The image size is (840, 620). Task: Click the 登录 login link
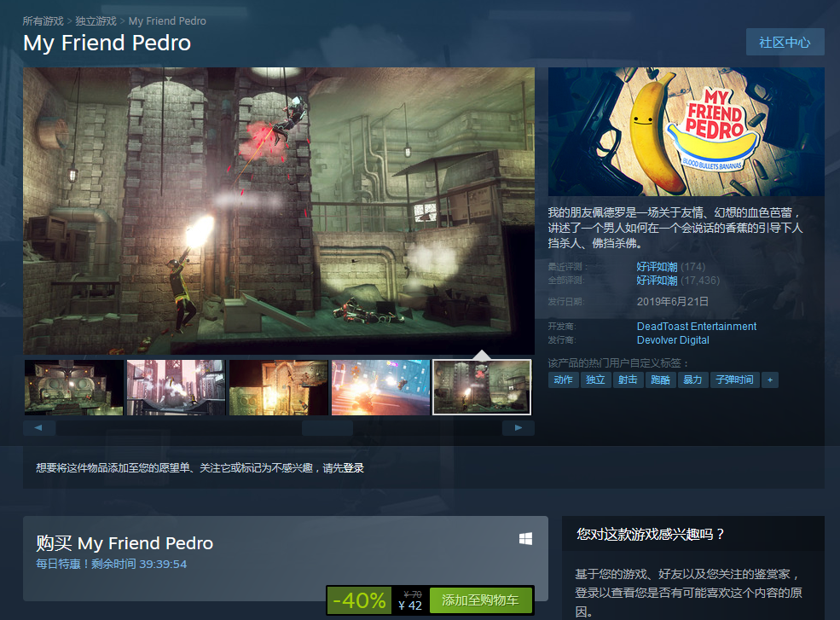pyautogui.click(x=353, y=468)
